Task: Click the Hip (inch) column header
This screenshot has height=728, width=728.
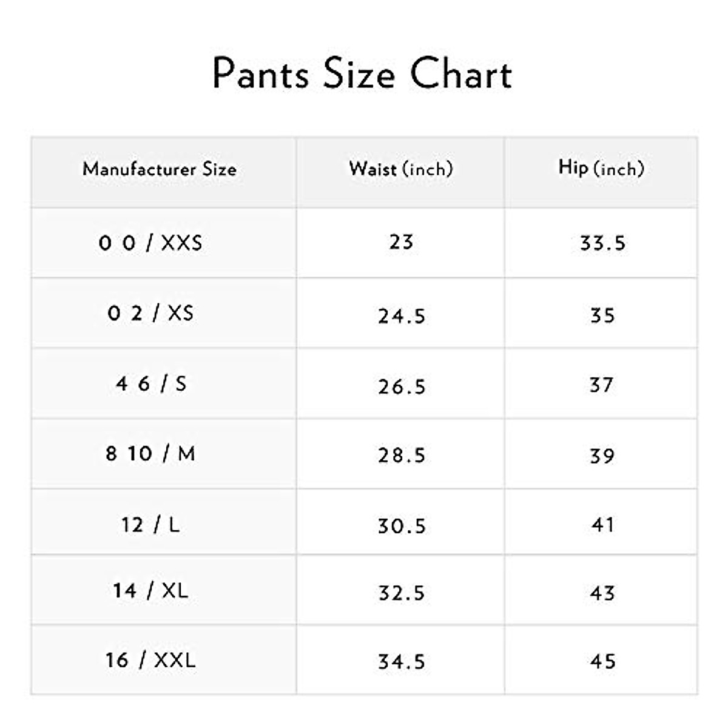Action: [x=601, y=168]
